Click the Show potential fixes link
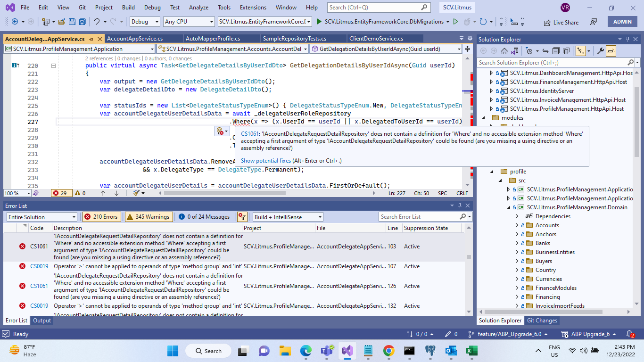Image resolution: width=644 pixels, height=362 pixels. (265, 161)
